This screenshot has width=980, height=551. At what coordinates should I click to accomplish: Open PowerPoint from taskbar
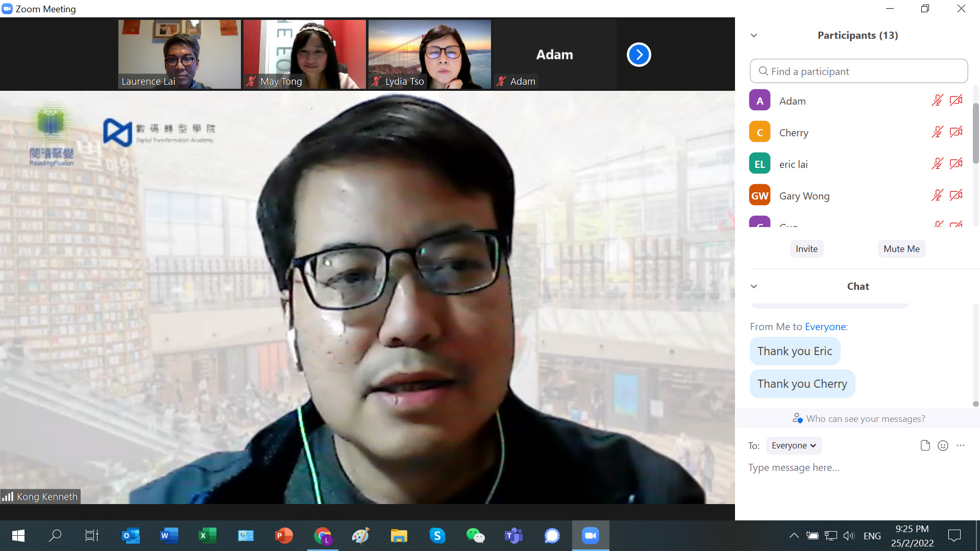coord(284,536)
